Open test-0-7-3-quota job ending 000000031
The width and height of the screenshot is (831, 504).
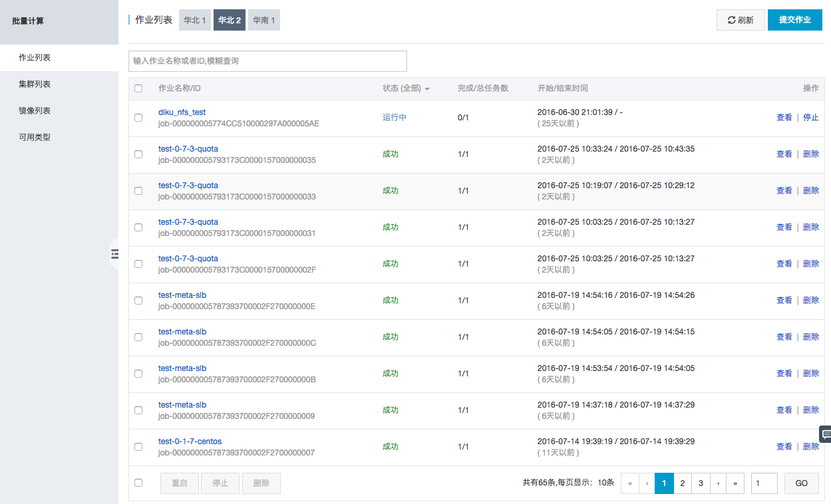point(188,222)
